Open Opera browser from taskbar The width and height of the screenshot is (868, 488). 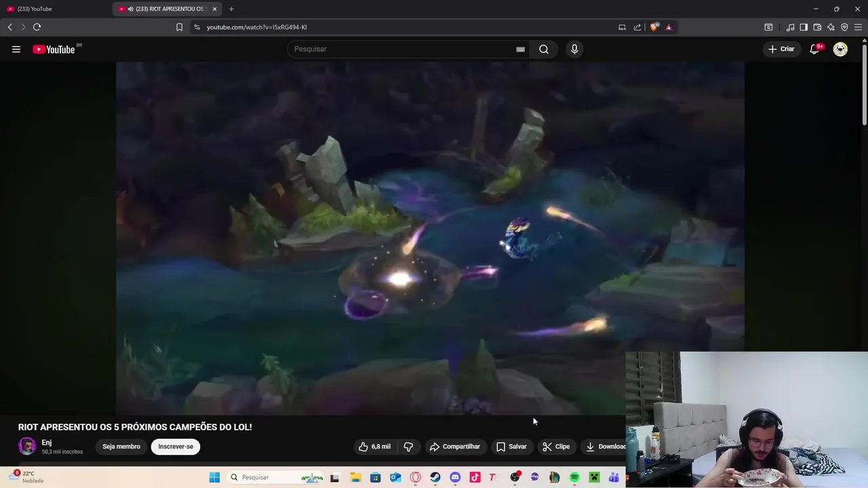coord(415,477)
